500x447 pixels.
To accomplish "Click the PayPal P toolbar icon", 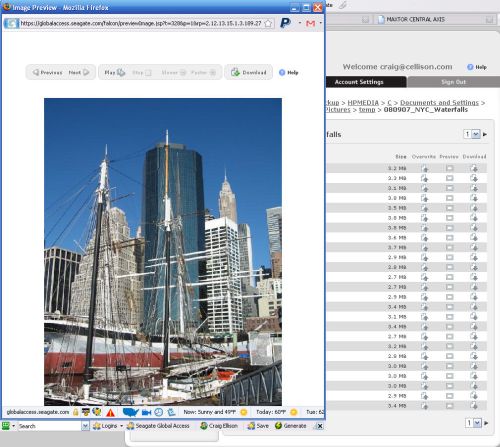I will tap(285, 23).
